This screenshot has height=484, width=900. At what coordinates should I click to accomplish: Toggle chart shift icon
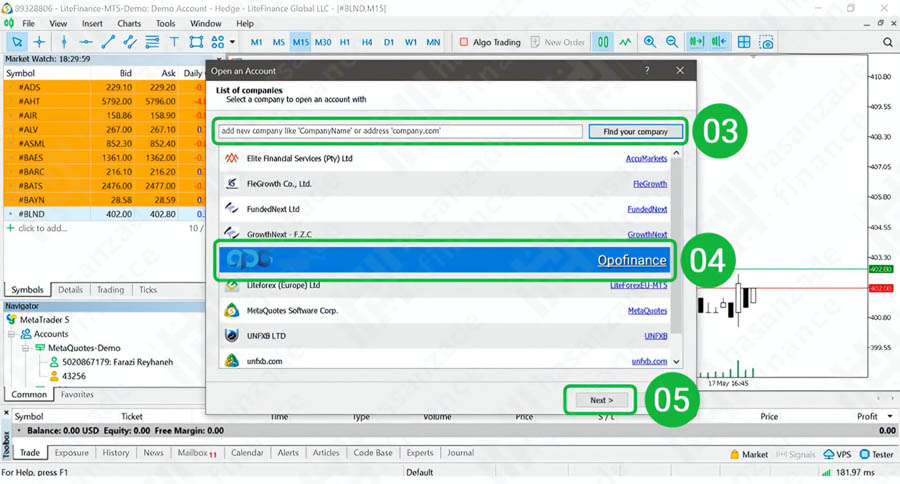(x=719, y=42)
